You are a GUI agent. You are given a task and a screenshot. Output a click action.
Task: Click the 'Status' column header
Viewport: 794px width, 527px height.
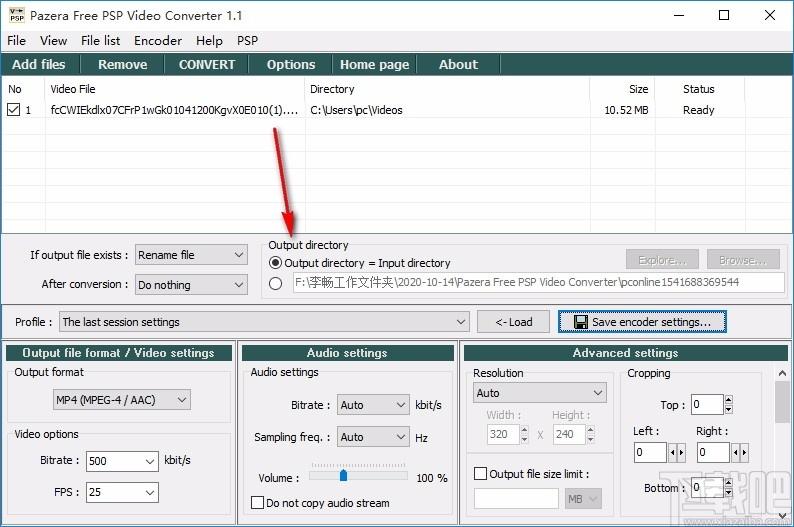pyautogui.click(x=699, y=89)
